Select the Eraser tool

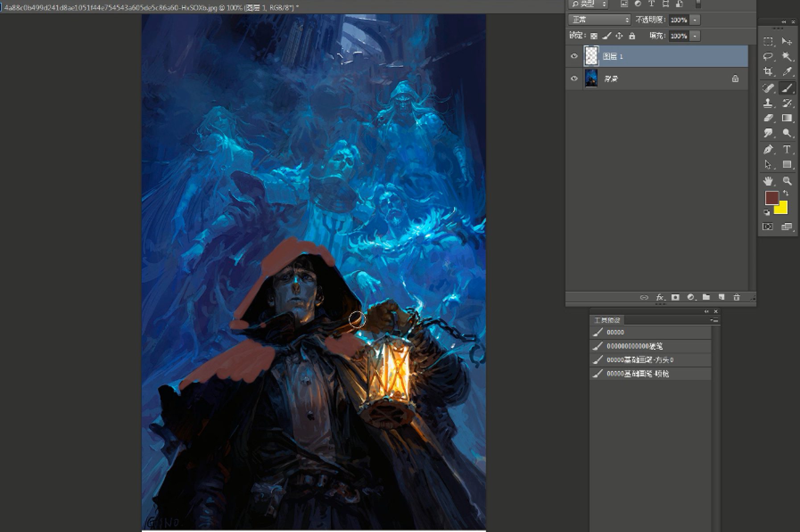tap(768, 118)
